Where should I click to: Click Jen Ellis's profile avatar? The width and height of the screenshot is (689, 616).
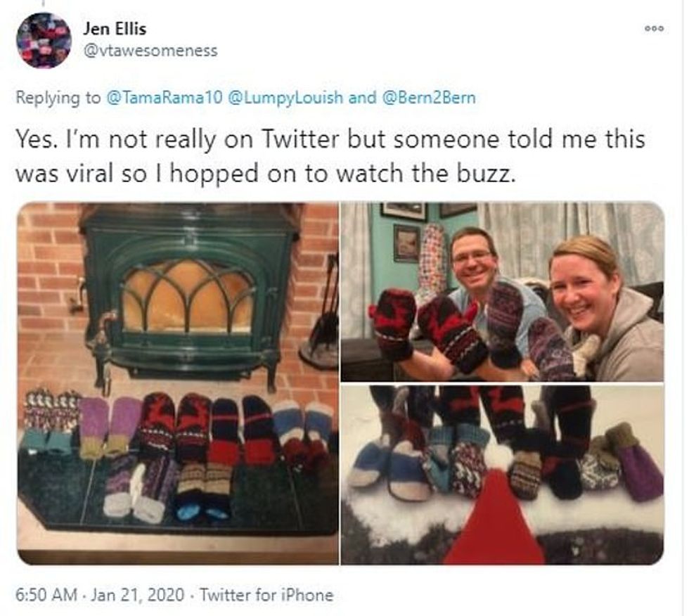click(x=44, y=40)
